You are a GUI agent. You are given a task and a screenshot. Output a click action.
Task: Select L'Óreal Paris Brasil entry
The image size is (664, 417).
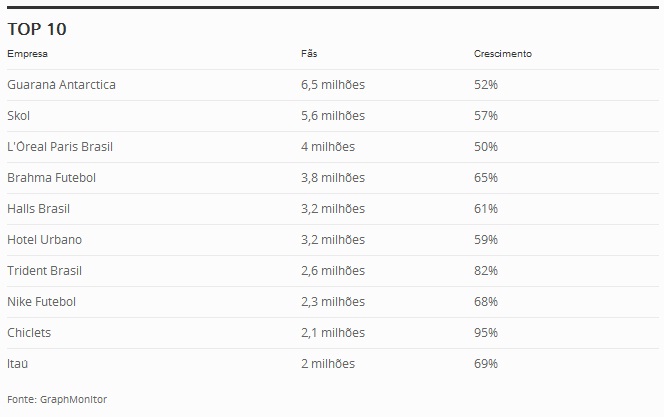[x=60, y=146]
